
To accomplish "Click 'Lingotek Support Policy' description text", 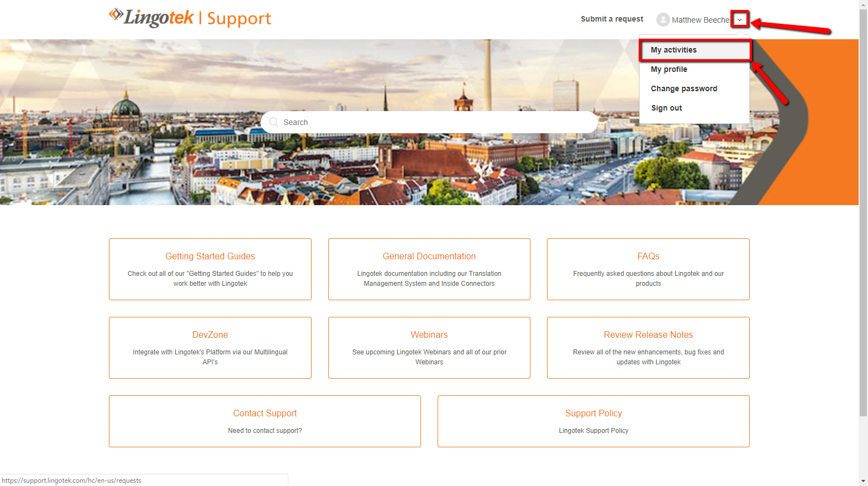I will [x=593, y=431].
